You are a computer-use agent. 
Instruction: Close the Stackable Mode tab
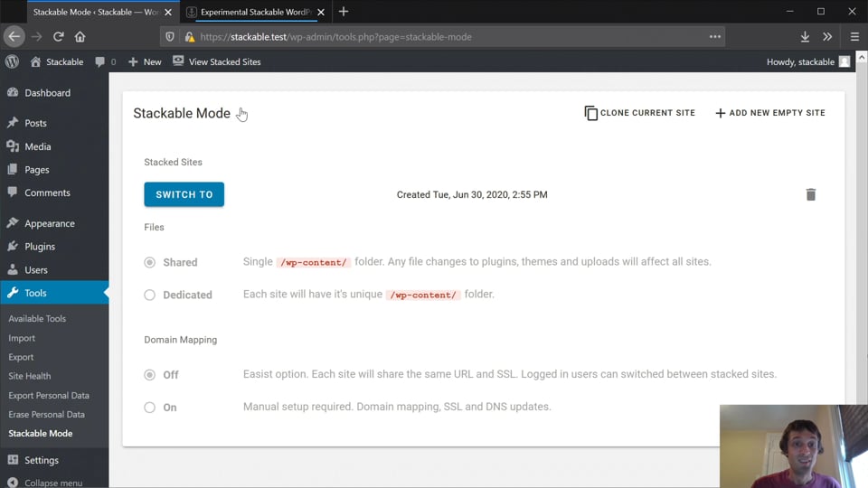tap(168, 12)
